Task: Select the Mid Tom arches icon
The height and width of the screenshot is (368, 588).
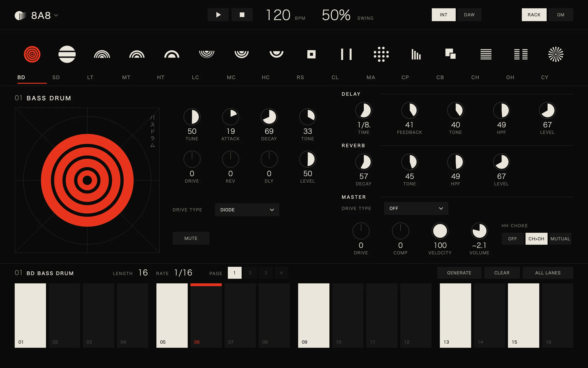Action: [x=137, y=54]
